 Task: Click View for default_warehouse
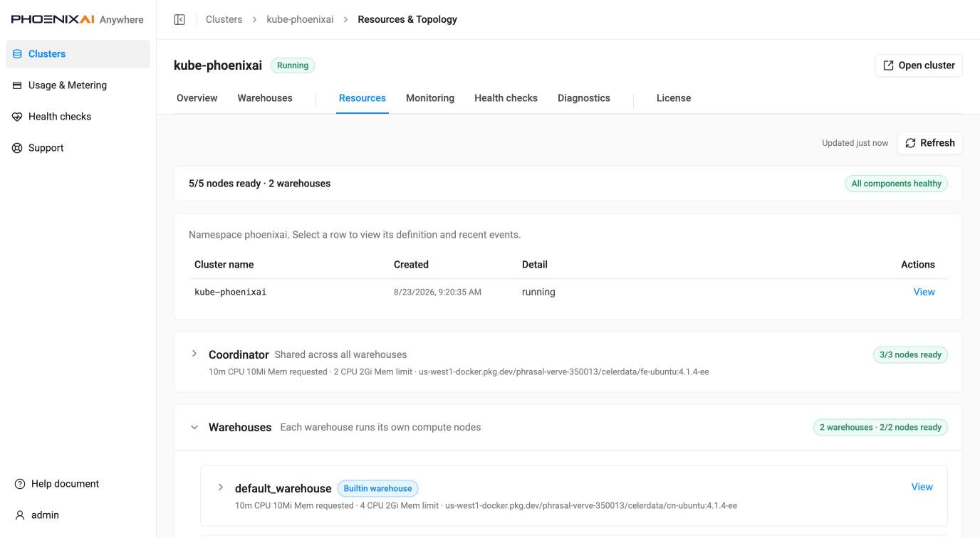922,487
